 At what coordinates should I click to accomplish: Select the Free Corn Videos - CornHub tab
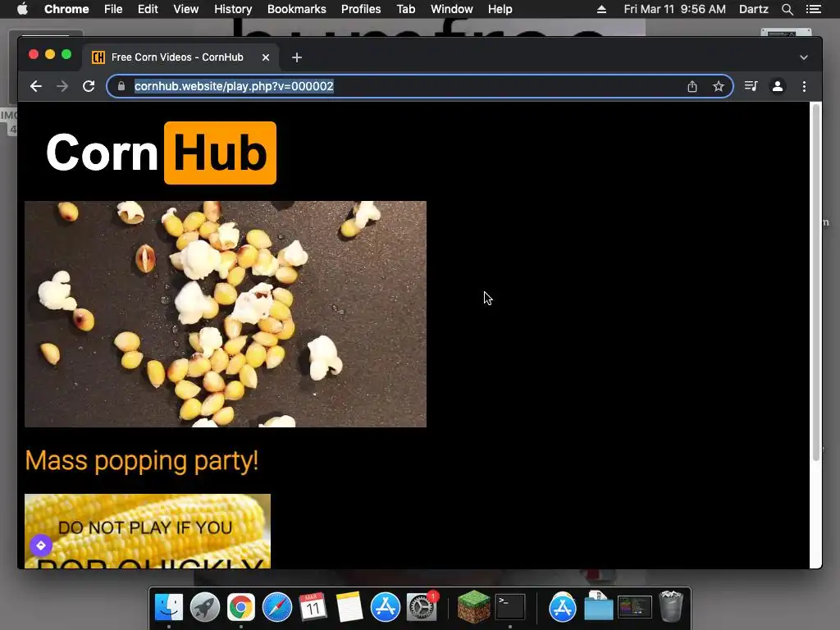(180, 57)
